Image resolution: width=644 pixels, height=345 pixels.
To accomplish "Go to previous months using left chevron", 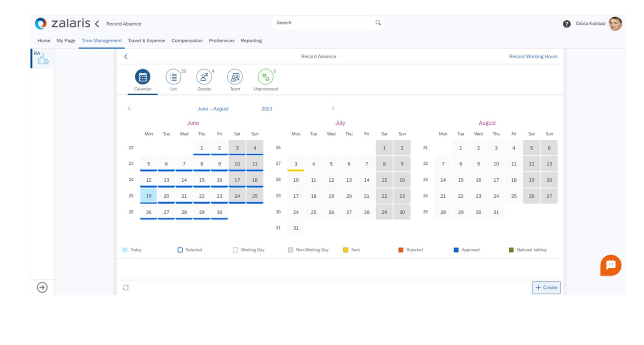I will coord(129,109).
